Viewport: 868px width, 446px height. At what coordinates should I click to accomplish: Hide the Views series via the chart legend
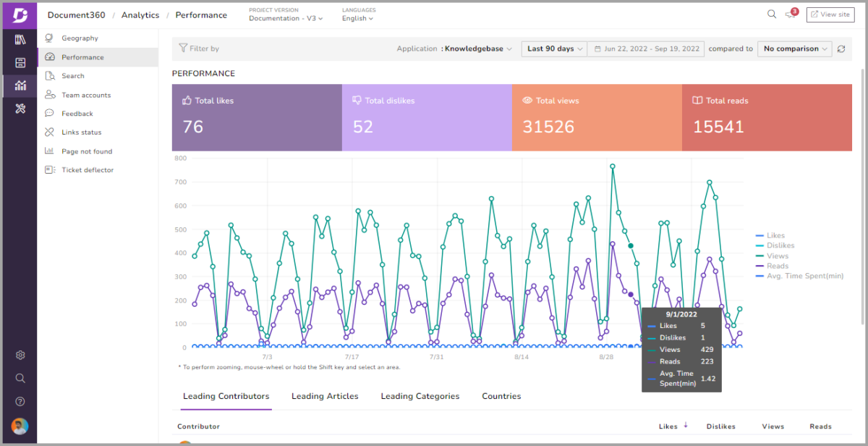tap(775, 256)
